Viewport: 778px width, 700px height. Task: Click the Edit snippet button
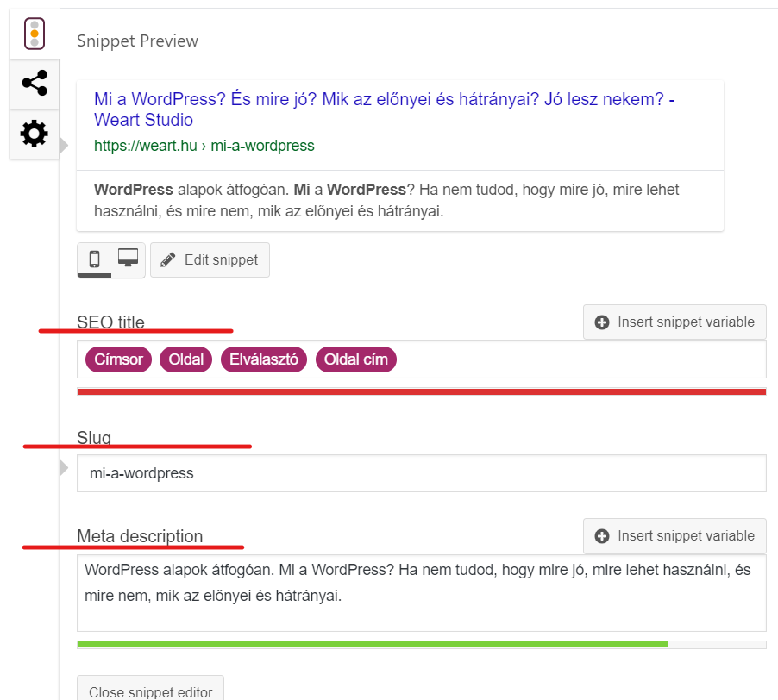210,259
